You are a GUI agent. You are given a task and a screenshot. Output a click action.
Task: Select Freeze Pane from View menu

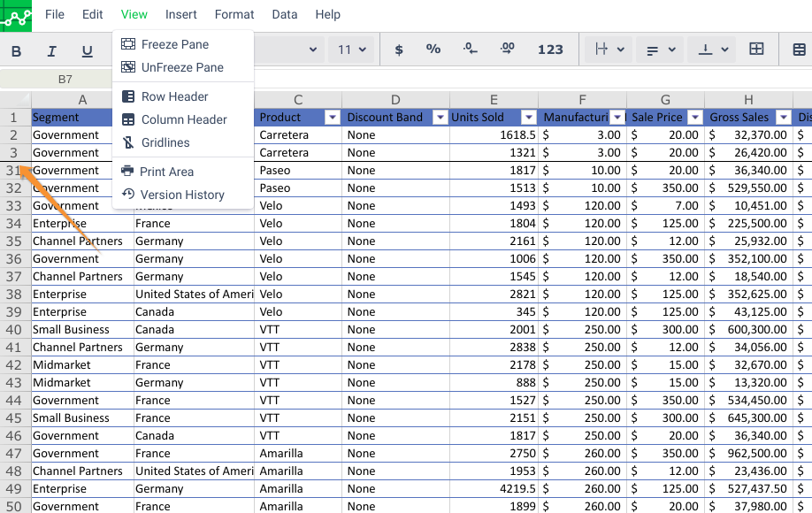(x=175, y=44)
